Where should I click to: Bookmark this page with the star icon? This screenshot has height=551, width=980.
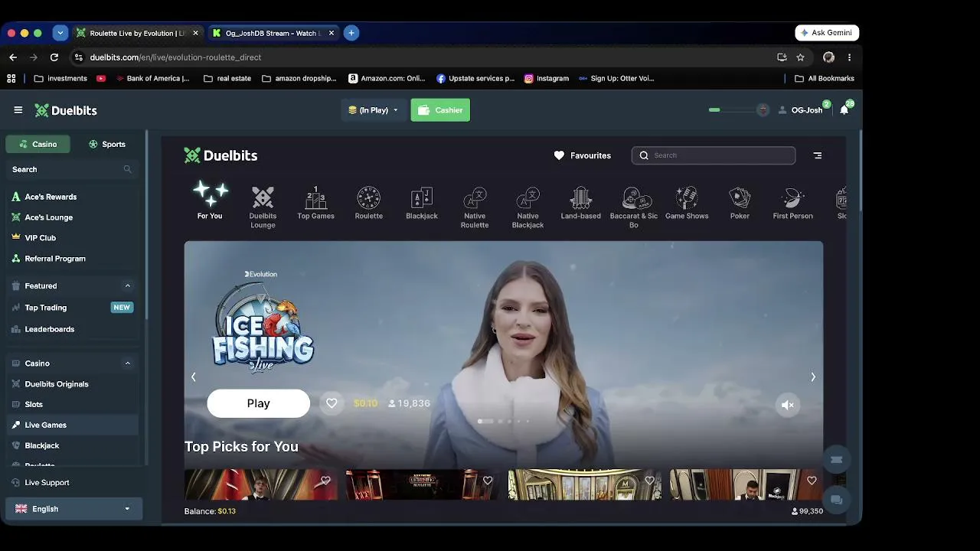(800, 57)
